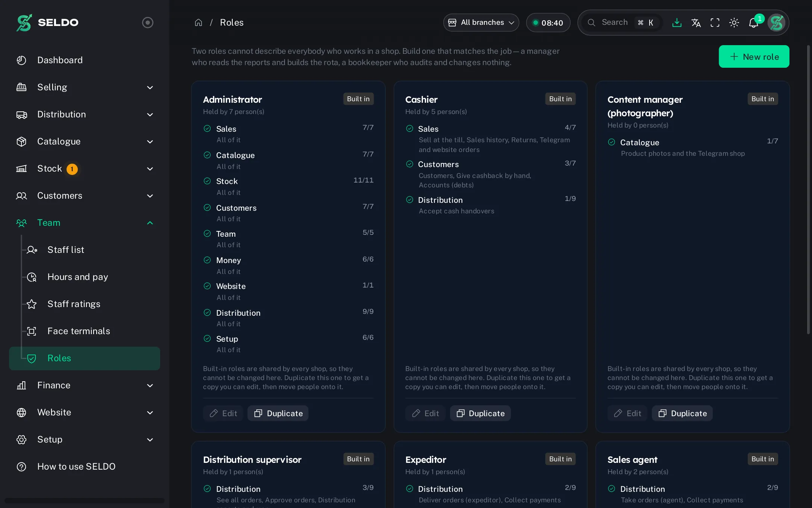Click the page vertical scrollbar
The image size is (812, 508).
tap(808, 189)
